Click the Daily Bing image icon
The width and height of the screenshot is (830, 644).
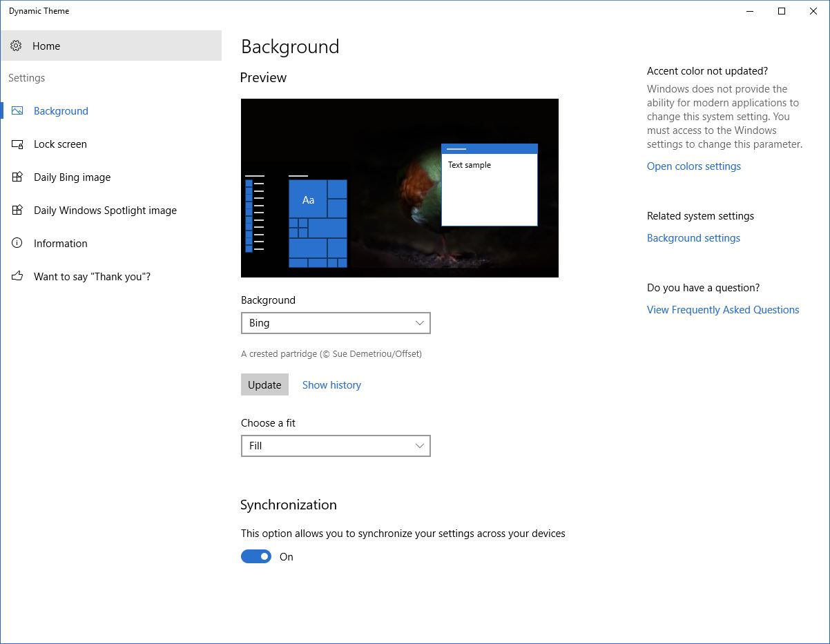(x=17, y=177)
